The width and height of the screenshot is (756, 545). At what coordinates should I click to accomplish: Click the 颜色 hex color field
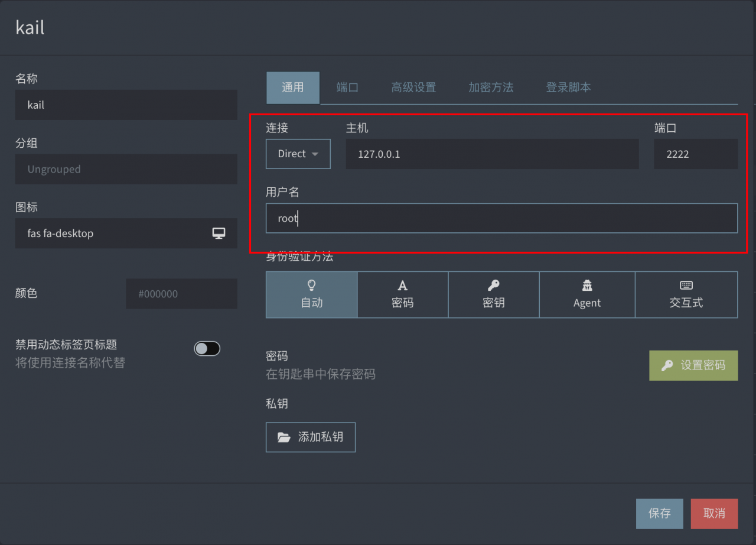pos(181,294)
